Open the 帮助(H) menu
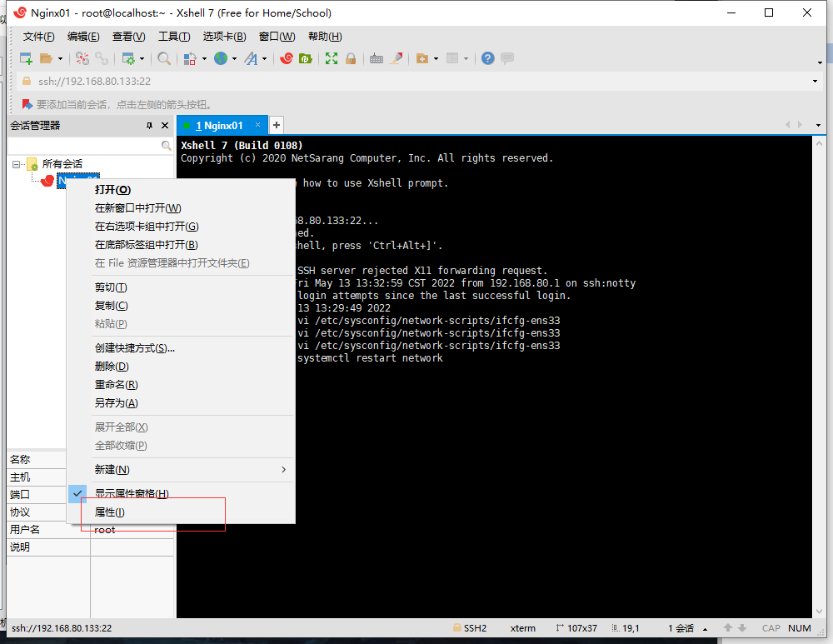 point(325,37)
